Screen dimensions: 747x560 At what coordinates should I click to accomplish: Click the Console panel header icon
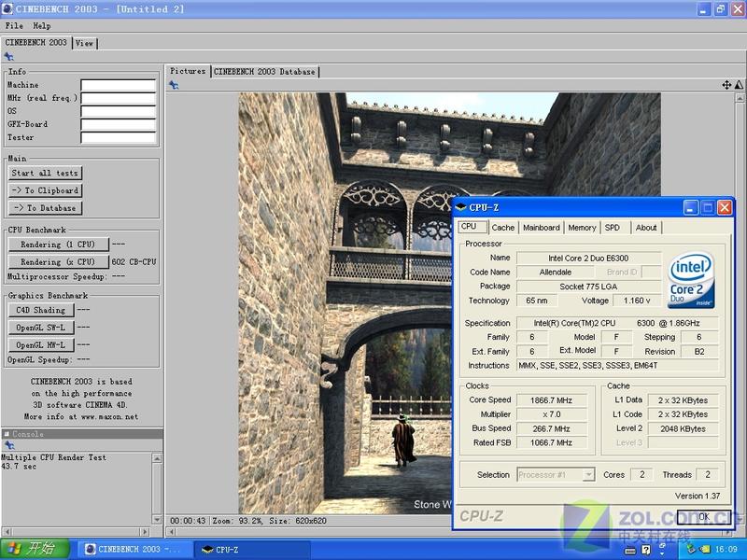pos(7,434)
